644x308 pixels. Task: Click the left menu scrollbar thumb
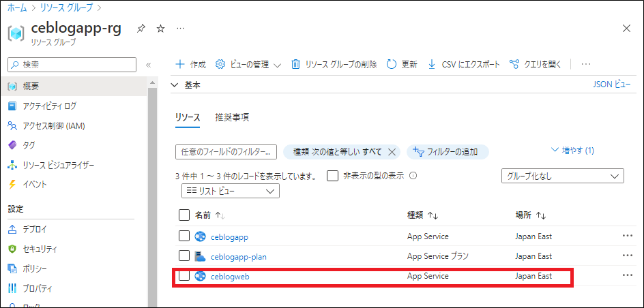[x=152, y=197]
